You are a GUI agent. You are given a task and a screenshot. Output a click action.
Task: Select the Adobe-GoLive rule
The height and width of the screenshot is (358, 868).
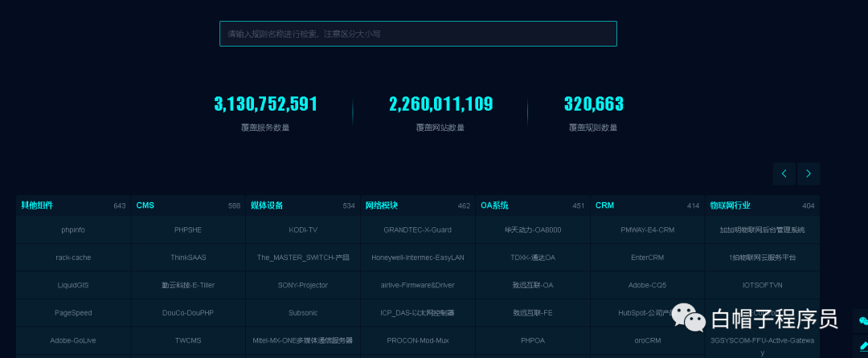73,340
